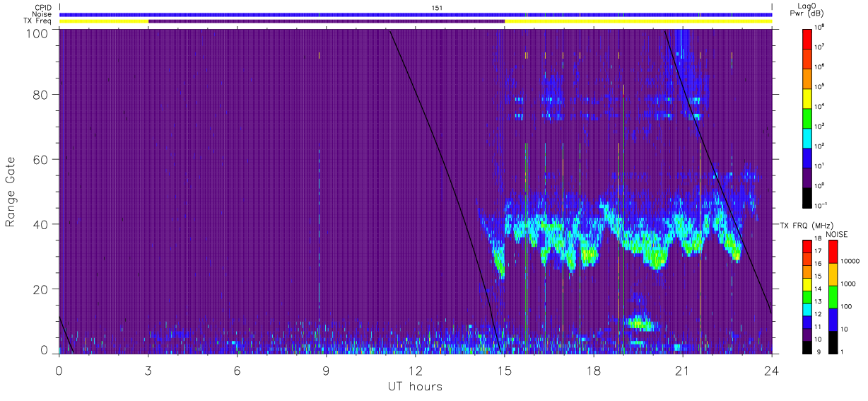Click the CPID value 151

(437, 7)
